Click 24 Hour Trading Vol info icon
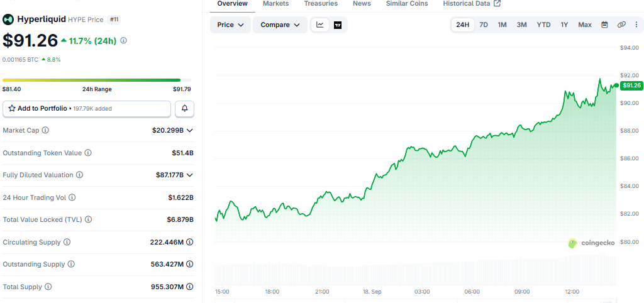Image resolution: width=644 pixels, height=303 pixels. tap(72, 197)
